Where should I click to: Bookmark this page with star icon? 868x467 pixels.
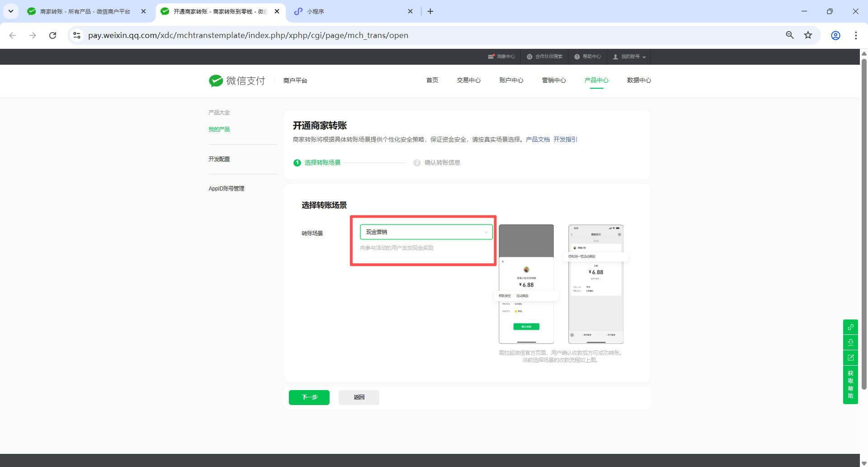coord(808,35)
